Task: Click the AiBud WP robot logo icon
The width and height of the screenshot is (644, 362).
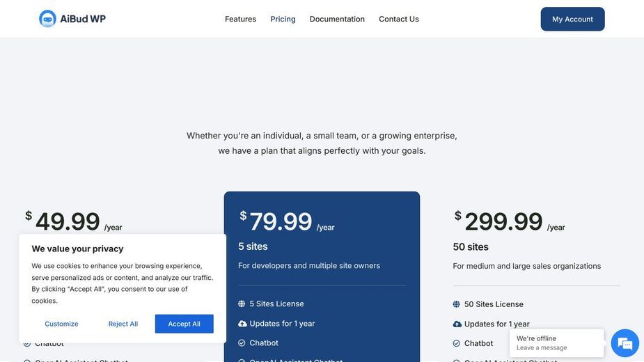Action: 47,19
